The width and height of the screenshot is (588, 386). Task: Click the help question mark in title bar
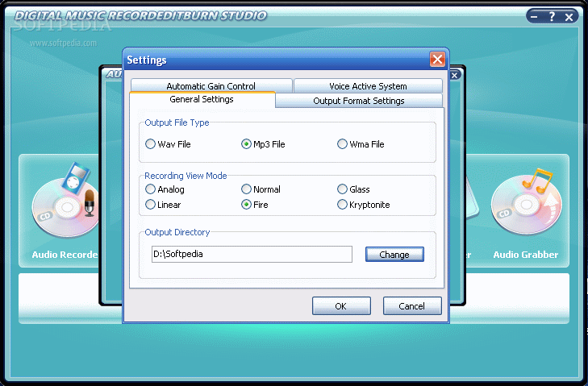pyautogui.click(x=552, y=16)
